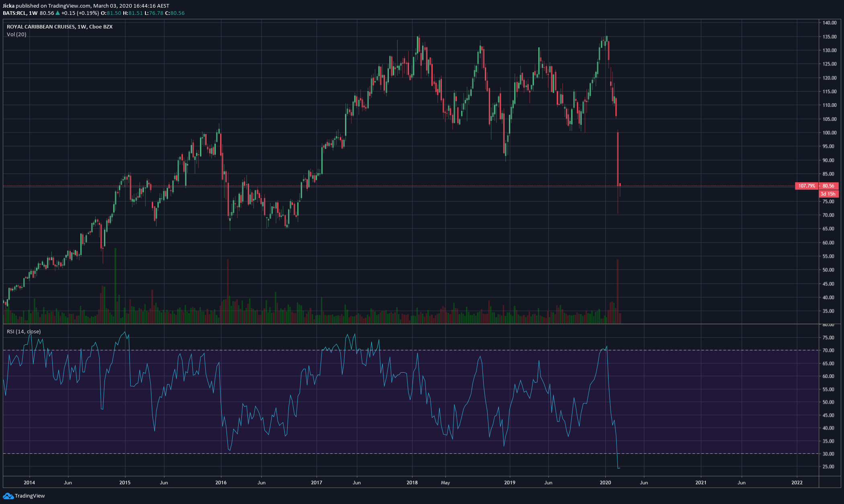Click the 2022 date axis label

(797, 483)
